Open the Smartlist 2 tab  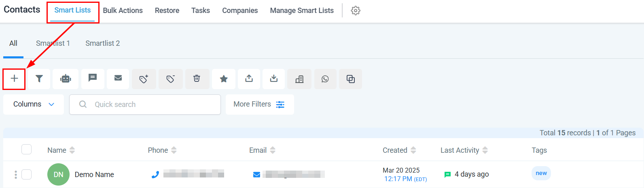pyautogui.click(x=102, y=43)
